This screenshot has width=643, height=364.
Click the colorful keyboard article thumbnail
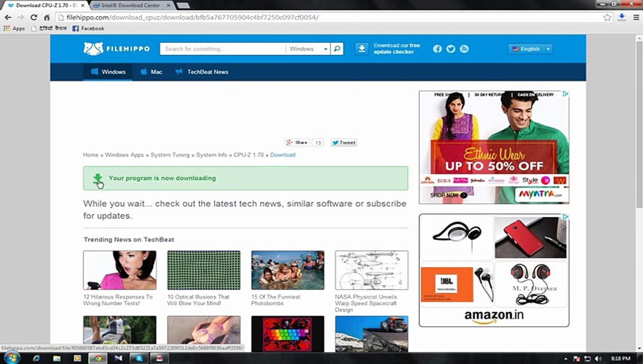(x=288, y=334)
